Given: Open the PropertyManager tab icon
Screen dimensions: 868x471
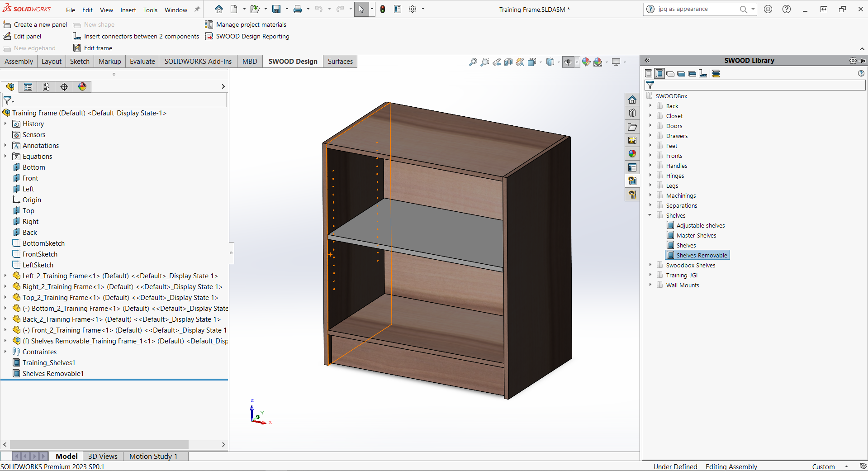Looking at the screenshot, I should (28, 87).
